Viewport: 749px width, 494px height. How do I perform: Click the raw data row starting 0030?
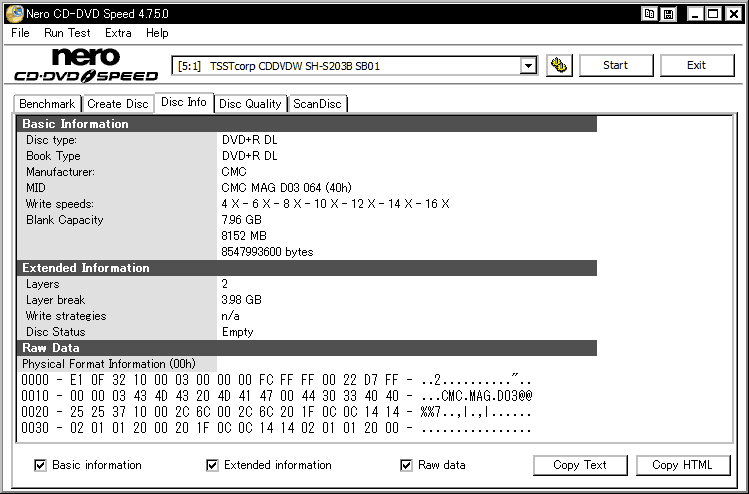coord(276,428)
